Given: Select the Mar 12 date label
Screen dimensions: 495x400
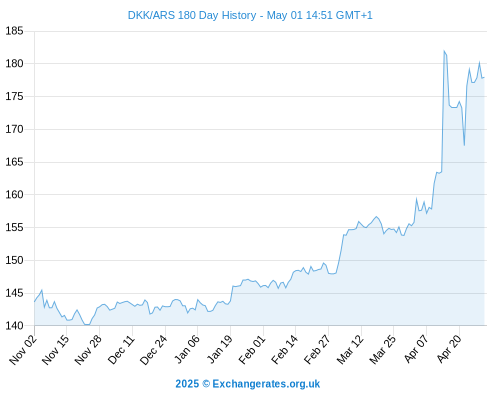Looking at the screenshot, I should (350, 349).
